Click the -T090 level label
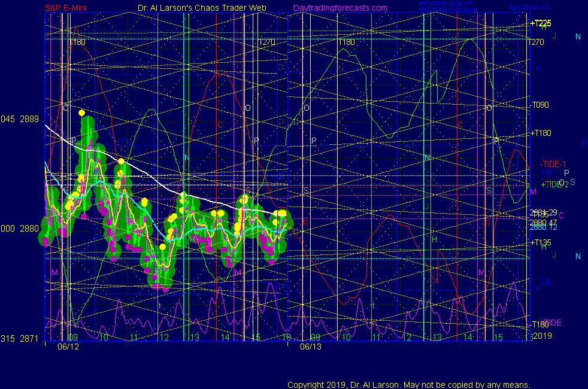Viewport: 588px width, 389px height. (x=539, y=105)
